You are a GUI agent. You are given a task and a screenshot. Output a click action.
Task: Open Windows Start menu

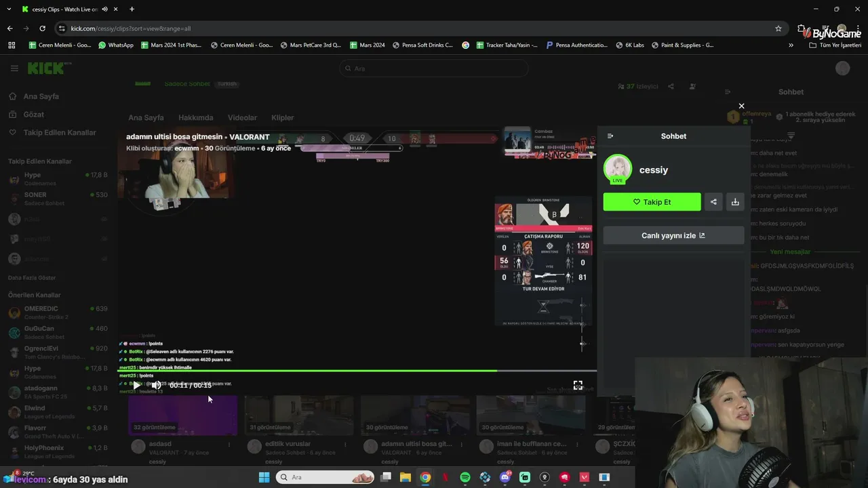[x=264, y=477]
